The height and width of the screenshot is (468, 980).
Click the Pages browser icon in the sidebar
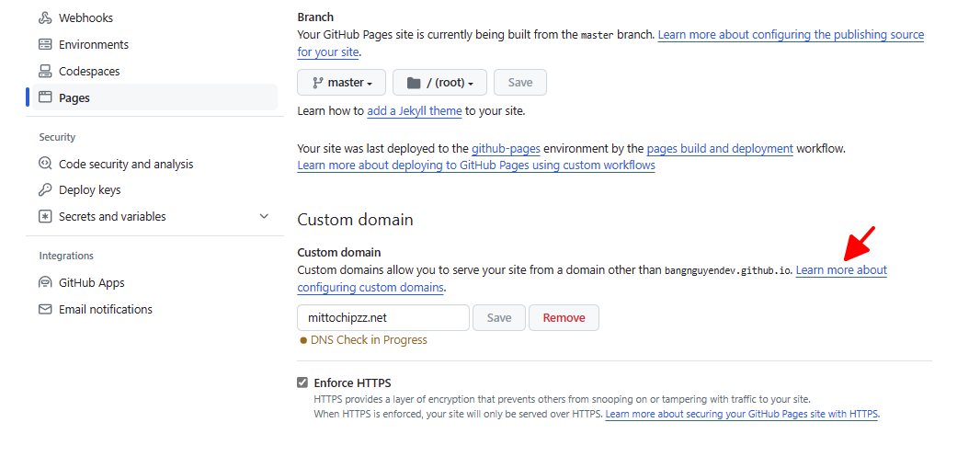(x=44, y=97)
